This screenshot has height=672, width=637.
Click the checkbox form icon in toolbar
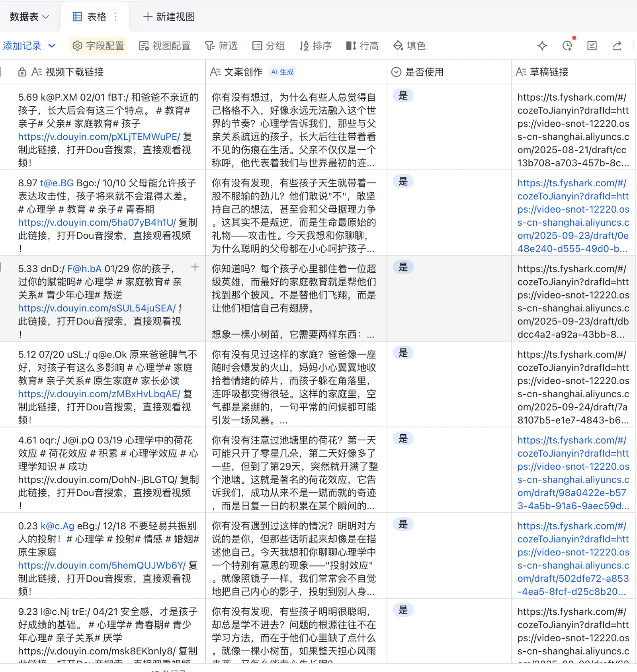coord(592,46)
